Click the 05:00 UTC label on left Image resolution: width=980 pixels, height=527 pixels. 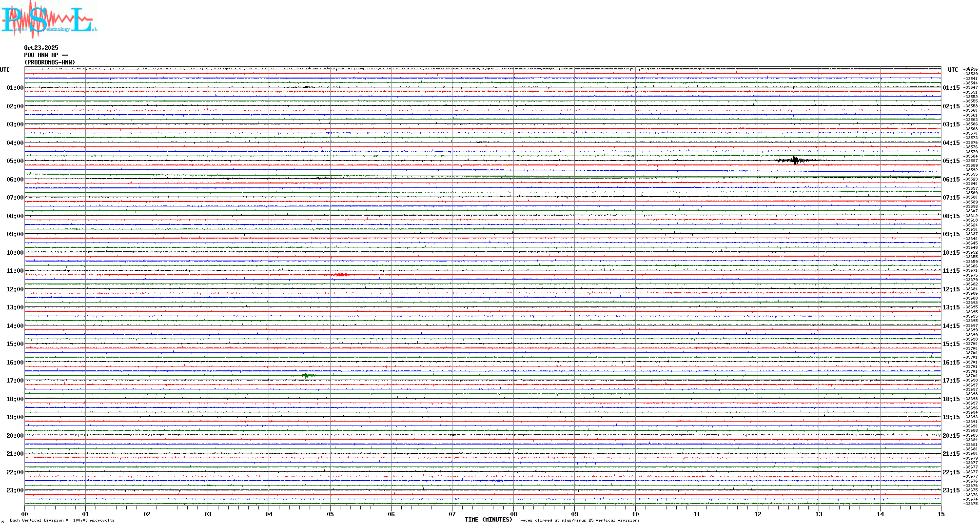tap(15, 161)
